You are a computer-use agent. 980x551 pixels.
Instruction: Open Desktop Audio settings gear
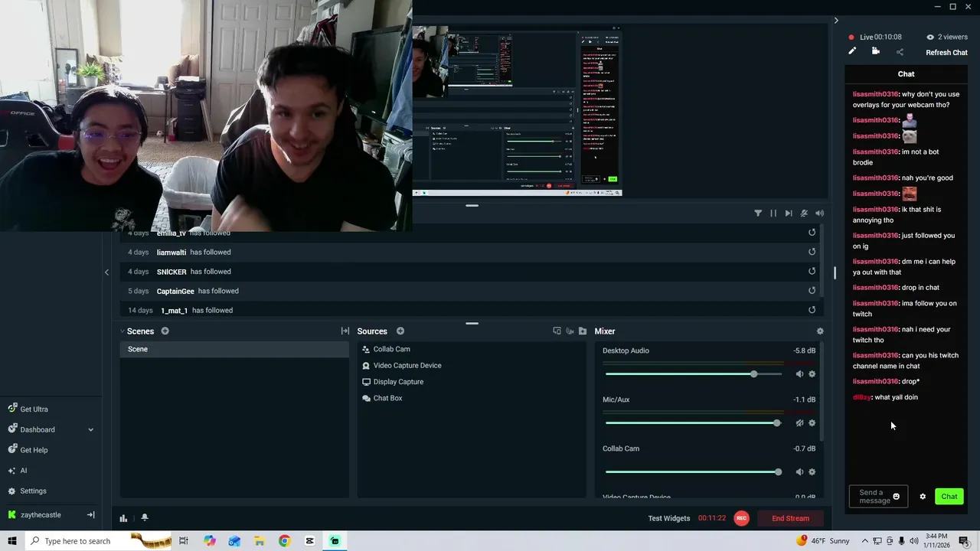coord(812,374)
